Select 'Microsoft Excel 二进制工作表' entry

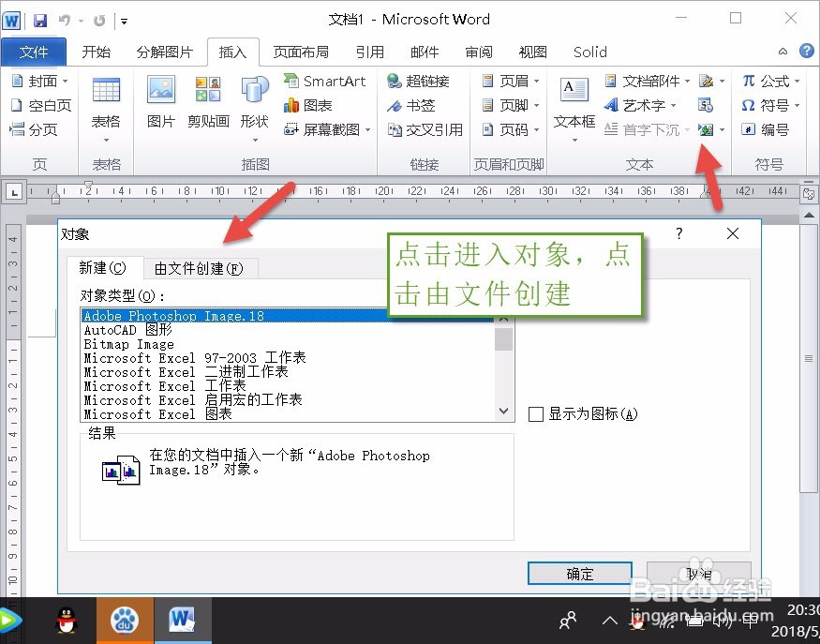tap(288, 372)
